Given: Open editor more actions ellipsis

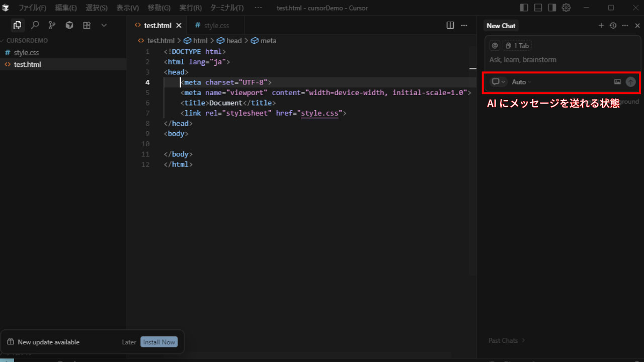Looking at the screenshot, I should (x=464, y=25).
